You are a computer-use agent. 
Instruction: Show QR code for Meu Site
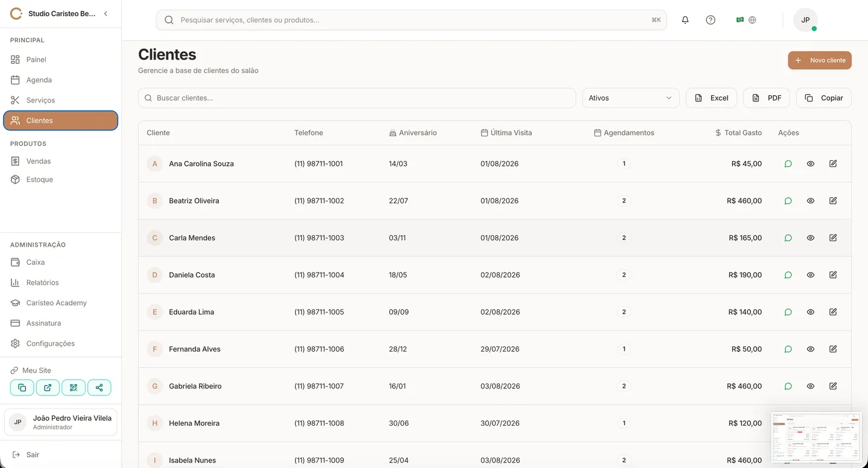tap(74, 388)
